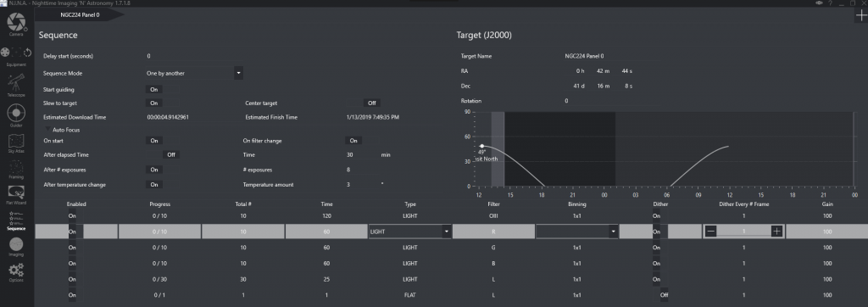Click the eye icon in title bar
Viewport: 868px width, 307px height.
(x=820, y=3)
